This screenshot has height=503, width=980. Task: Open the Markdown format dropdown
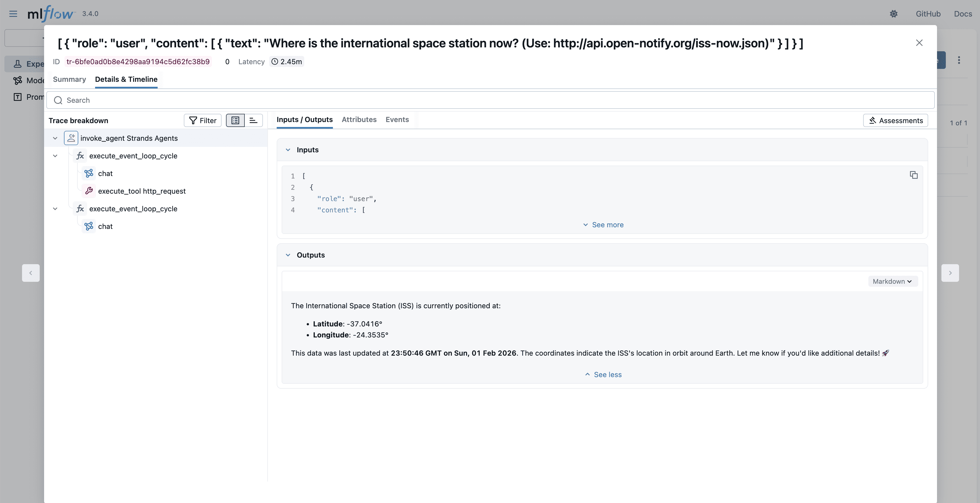(892, 281)
